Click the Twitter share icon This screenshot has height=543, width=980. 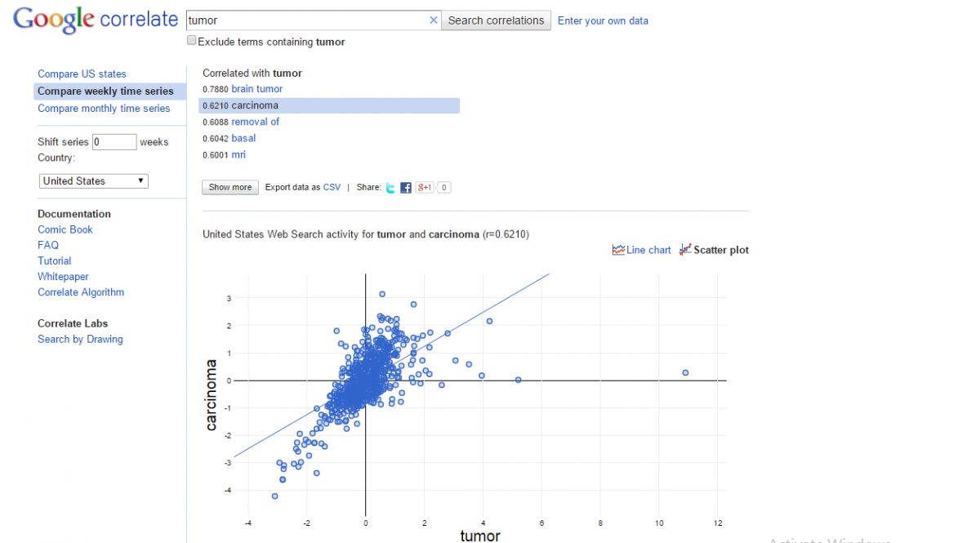tap(390, 188)
